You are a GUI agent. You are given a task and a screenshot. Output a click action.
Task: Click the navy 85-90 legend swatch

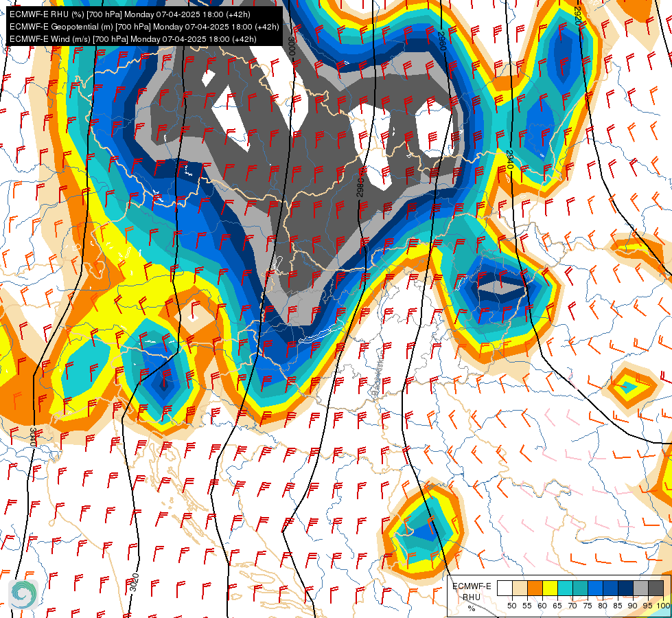625,588
